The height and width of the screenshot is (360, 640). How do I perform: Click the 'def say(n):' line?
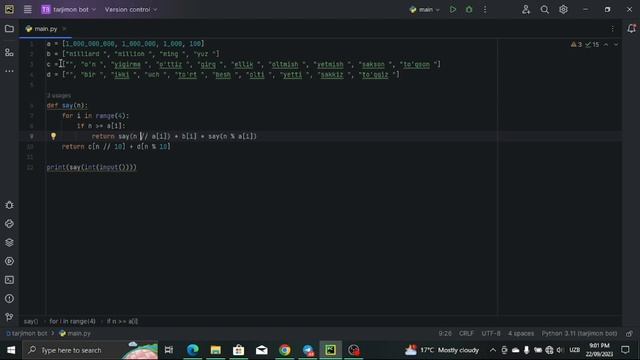[67, 106]
